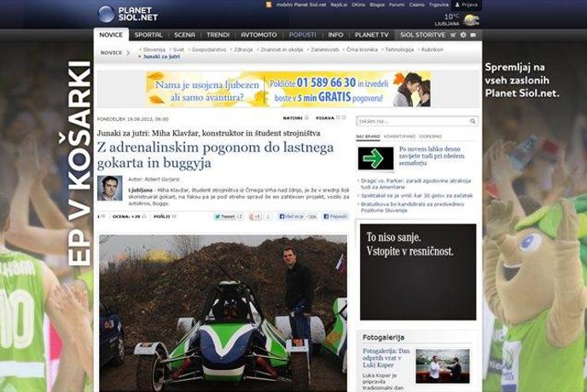Open the Po novem lahko desno zavijete article
Screen dimensions: 587x392
pos(432,156)
